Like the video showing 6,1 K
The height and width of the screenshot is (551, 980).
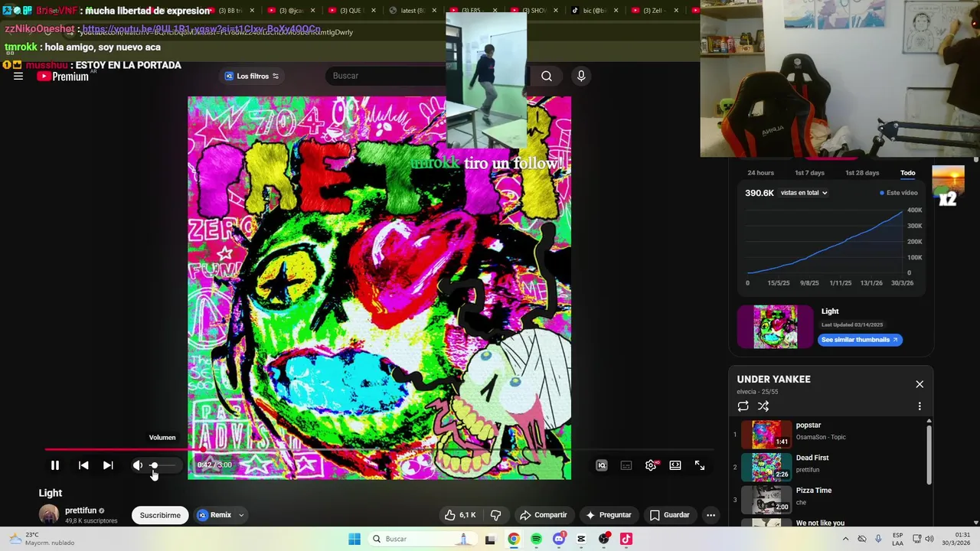tap(461, 515)
